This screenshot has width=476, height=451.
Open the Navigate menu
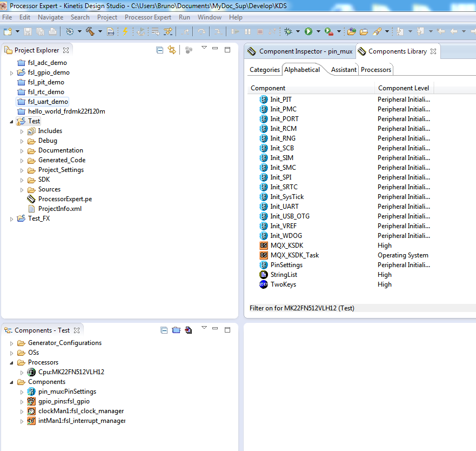[x=50, y=17]
